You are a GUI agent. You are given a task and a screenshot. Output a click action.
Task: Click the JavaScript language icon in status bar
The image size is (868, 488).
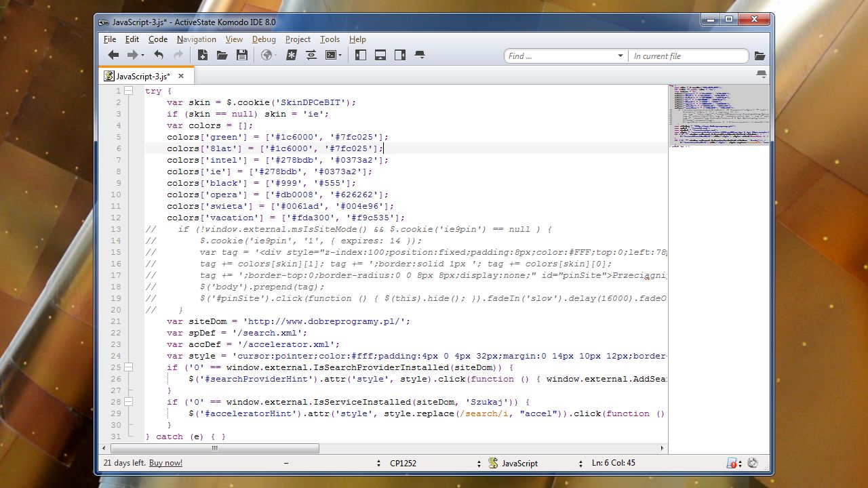tap(494, 463)
